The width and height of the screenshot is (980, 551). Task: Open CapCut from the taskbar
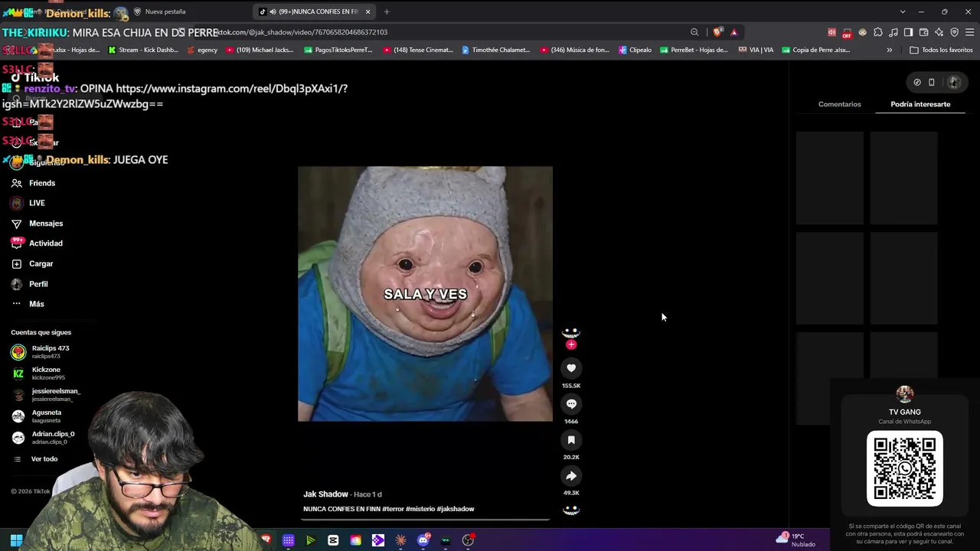333,540
